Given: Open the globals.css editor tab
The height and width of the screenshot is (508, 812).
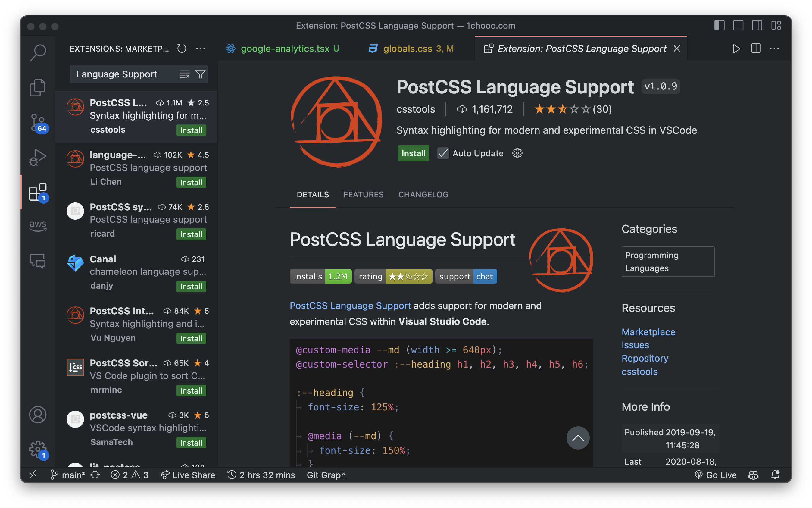Looking at the screenshot, I should [x=408, y=49].
